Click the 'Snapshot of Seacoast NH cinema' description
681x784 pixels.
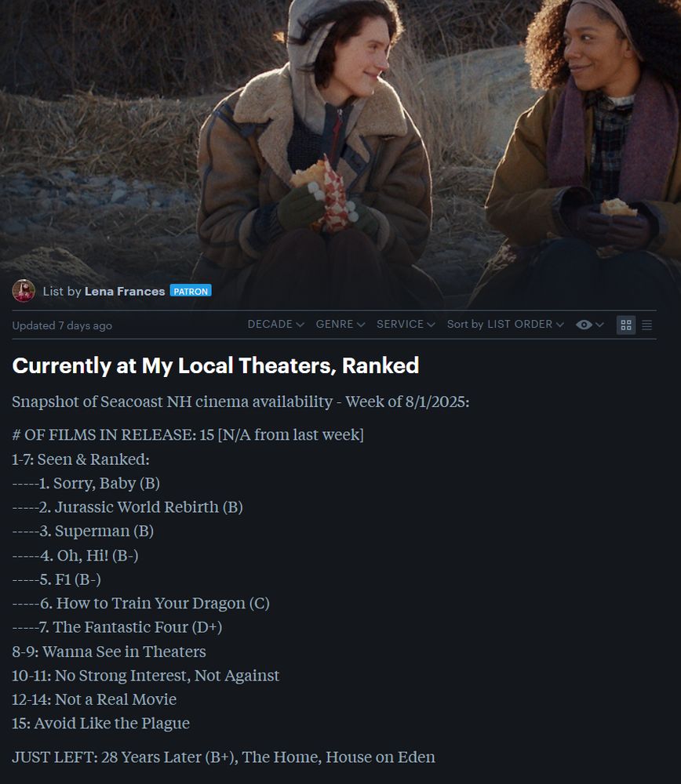(241, 401)
